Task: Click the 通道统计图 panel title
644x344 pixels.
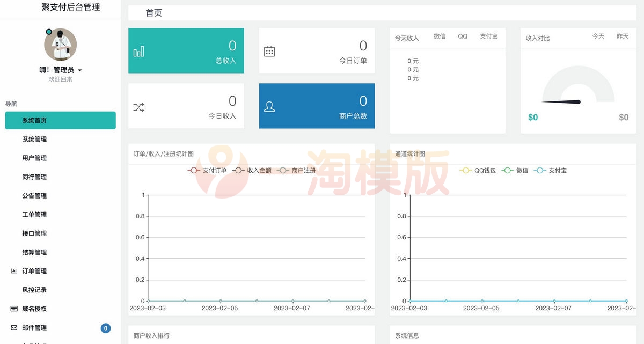Action: [410, 154]
